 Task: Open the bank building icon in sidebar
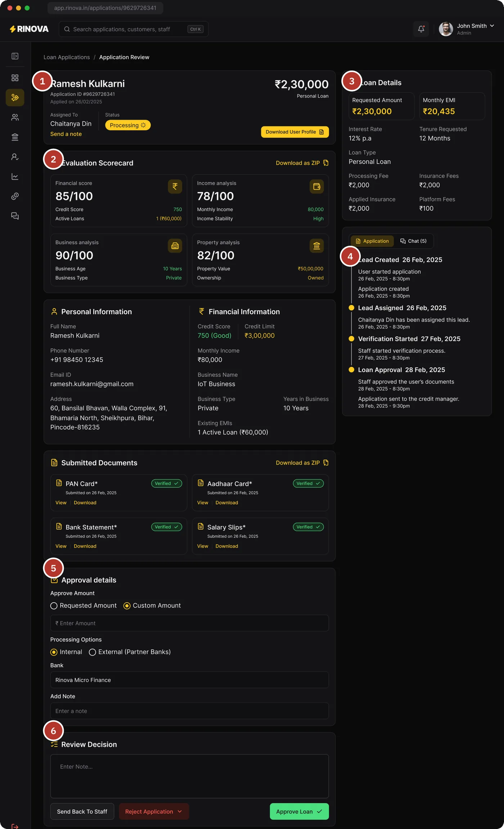(x=15, y=137)
